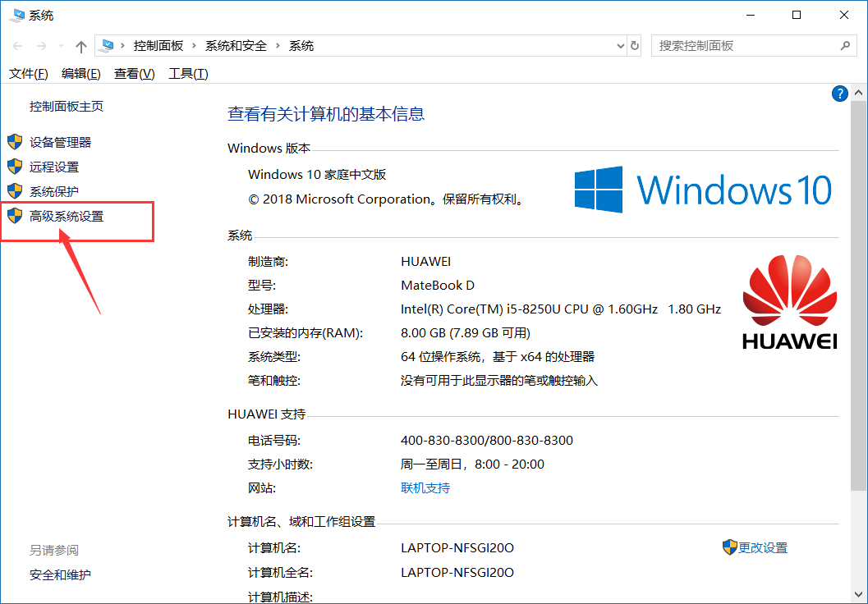Open the recent locations dropdown chevron
This screenshot has height=604, width=868.
point(61,46)
